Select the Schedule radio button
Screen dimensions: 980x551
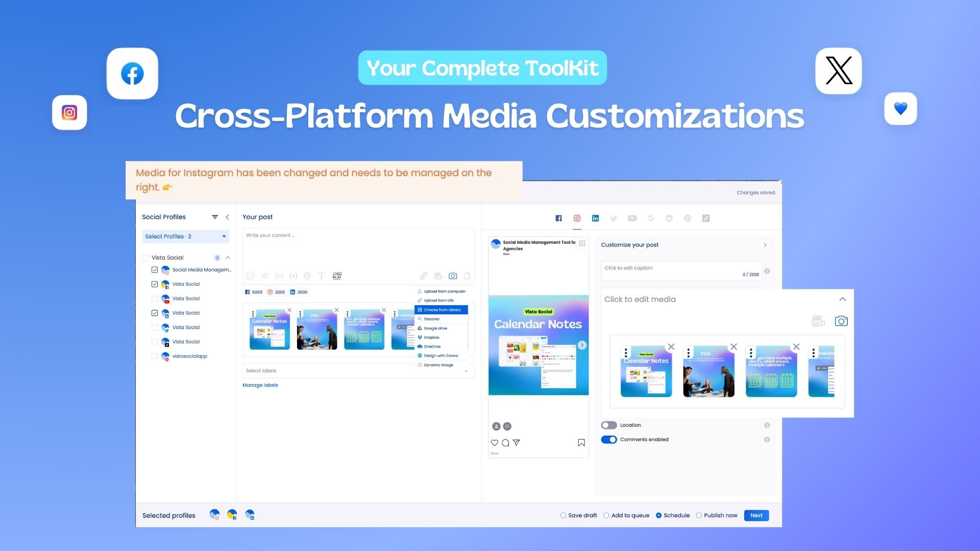pyautogui.click(x=659, y=515)
